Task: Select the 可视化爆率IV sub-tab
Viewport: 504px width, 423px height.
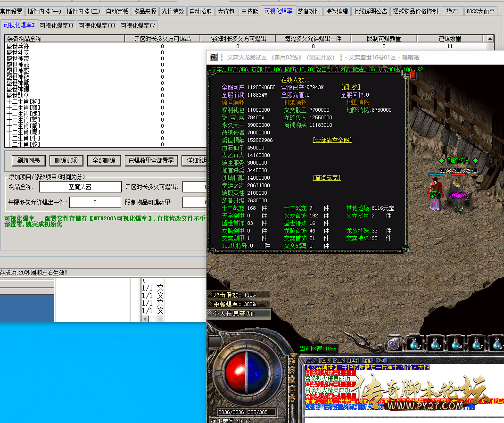Action: coord(138,25)
